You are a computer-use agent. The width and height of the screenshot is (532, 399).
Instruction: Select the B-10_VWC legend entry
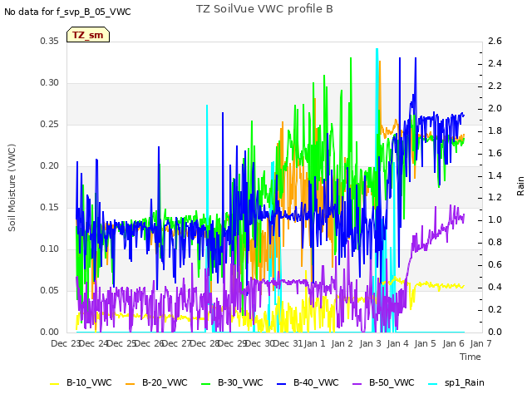81,382
